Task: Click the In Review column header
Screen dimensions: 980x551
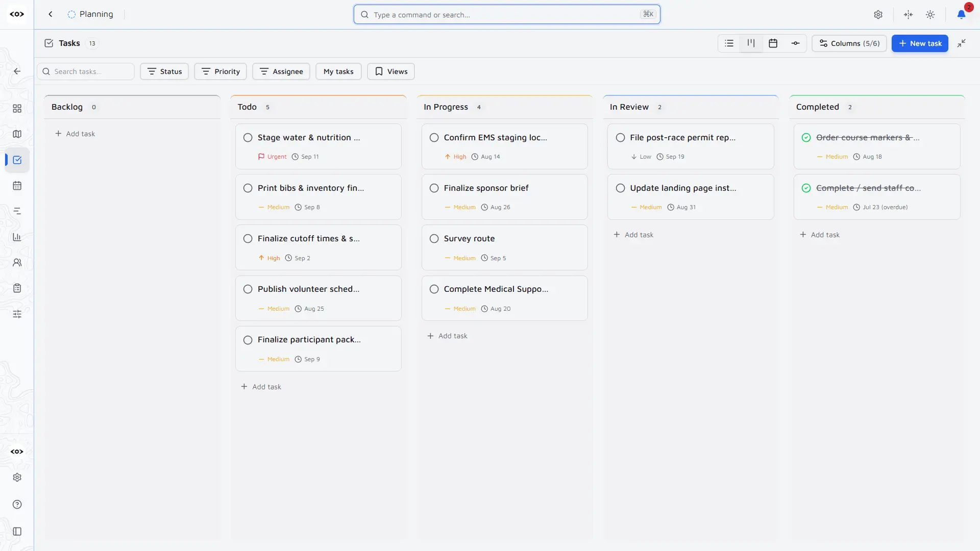Action: coord(691,107)
